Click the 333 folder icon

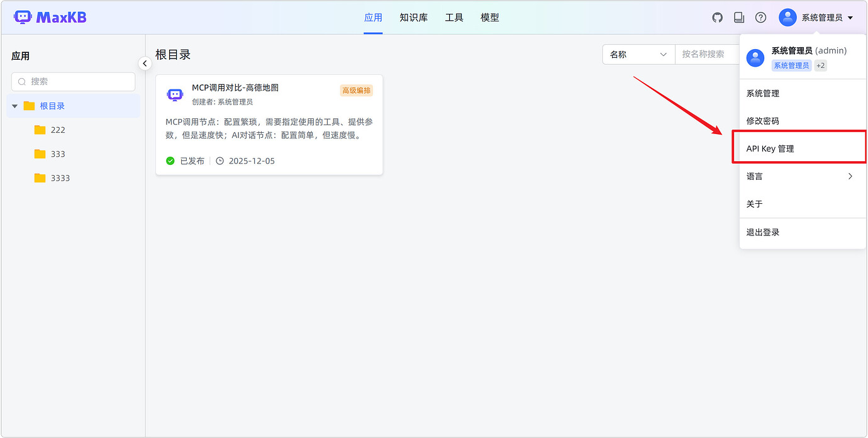(40, 154)
